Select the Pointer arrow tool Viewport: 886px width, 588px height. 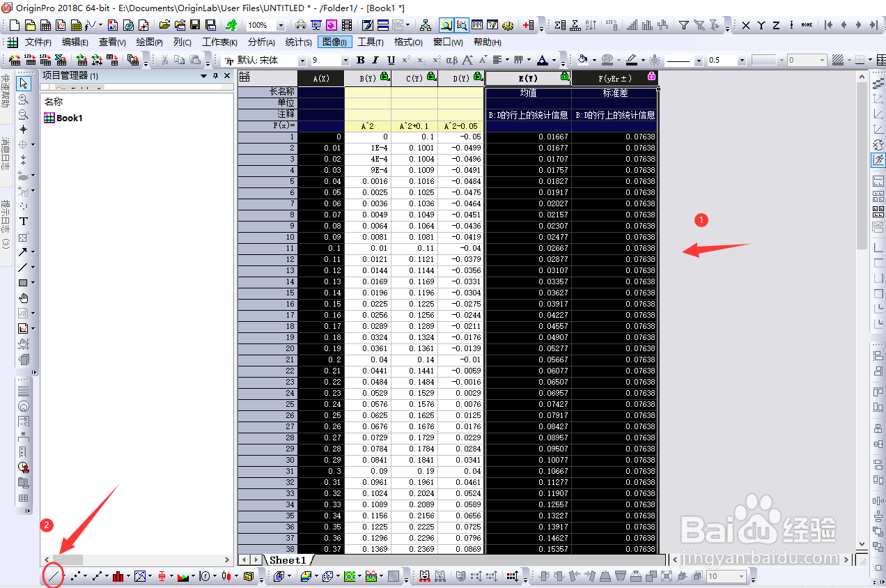pyautogui.click(x=24, y=84)
